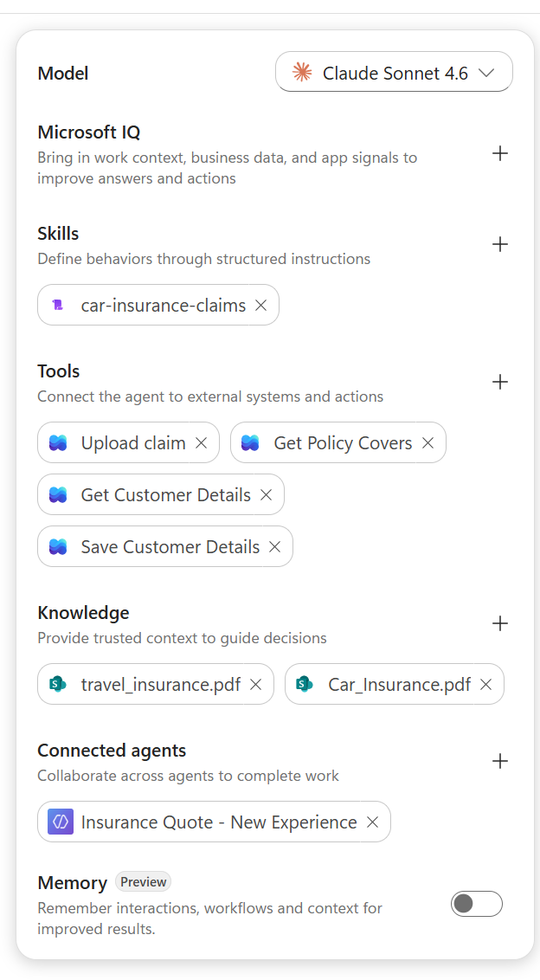This screenshot has width=540, height=980.
Task: Add a knowledge source with plus icon
Action: tap(500, 623)
